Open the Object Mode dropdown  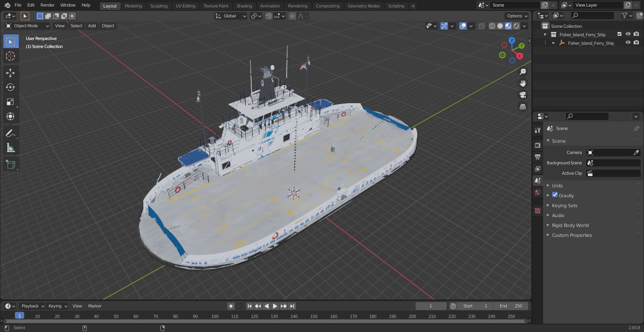[27, 26]
